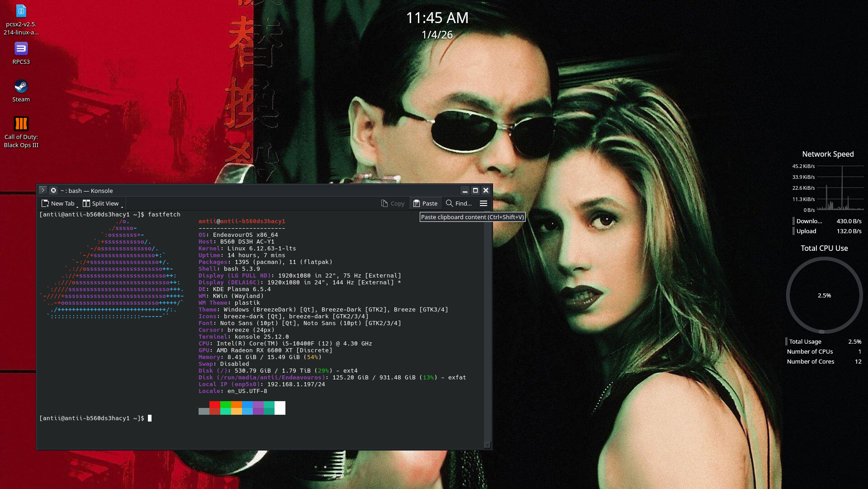Screen dimensions: 868x489
Task: Click the white color block in fastfetch output
Action: (x=280, y=407)
